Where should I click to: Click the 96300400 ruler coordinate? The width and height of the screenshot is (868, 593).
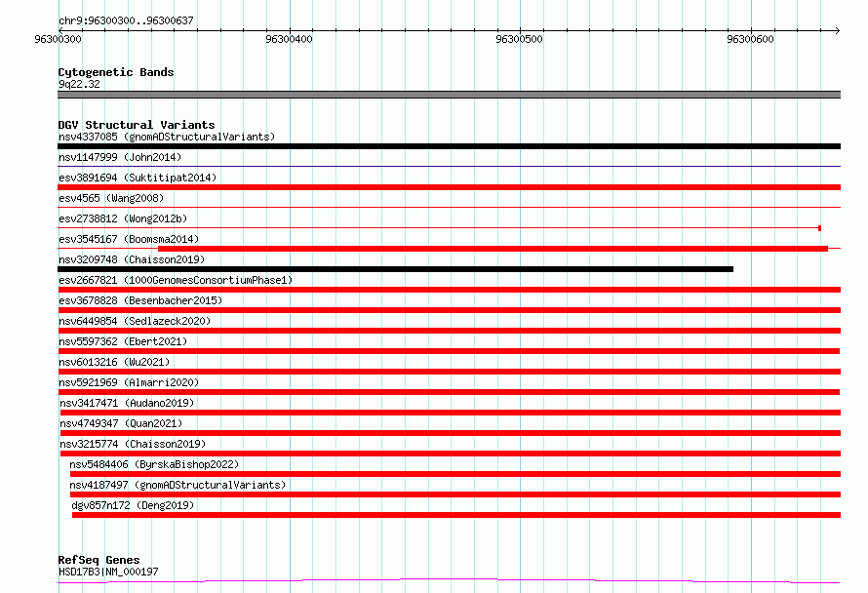[289, 39]
